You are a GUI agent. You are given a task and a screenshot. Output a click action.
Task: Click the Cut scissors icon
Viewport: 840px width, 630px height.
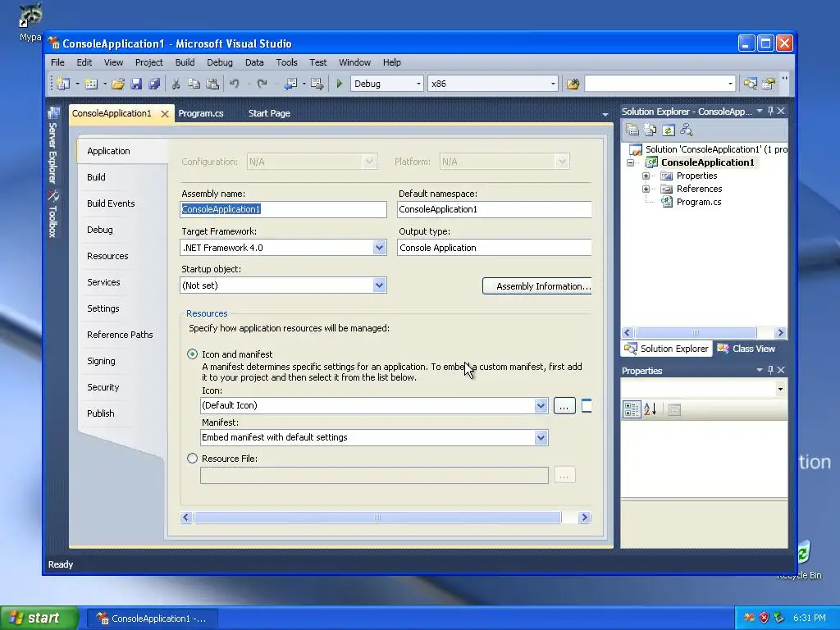(x=176, y=84)
